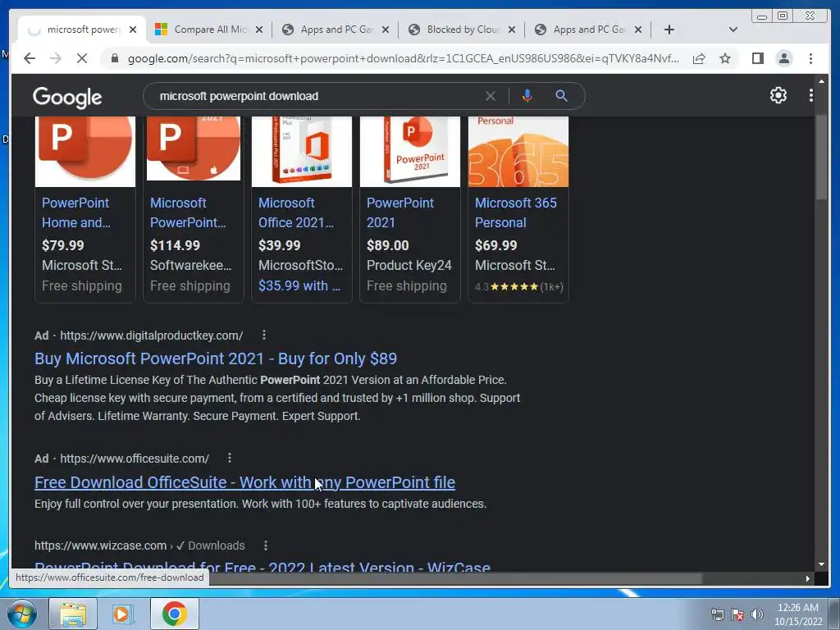Image resolution: width=840 pixels, height=630 pixels.
Task: Close the microsoft powerpoint tab
Action: (133, 30)
